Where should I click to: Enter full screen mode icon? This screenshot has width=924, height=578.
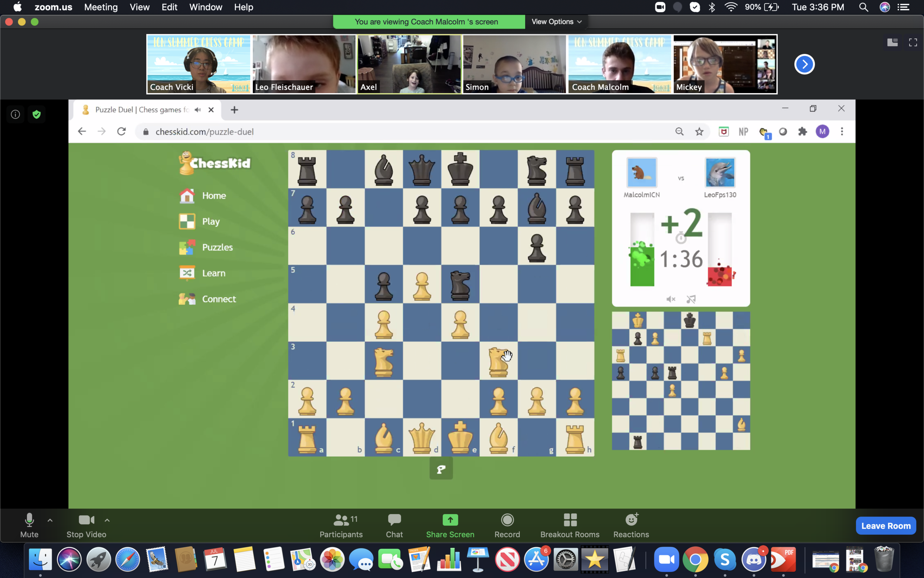click(x=913, y=43)
